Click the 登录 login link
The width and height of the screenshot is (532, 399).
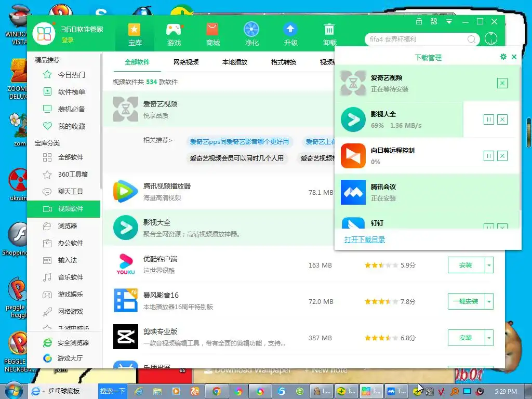[68, 40]
